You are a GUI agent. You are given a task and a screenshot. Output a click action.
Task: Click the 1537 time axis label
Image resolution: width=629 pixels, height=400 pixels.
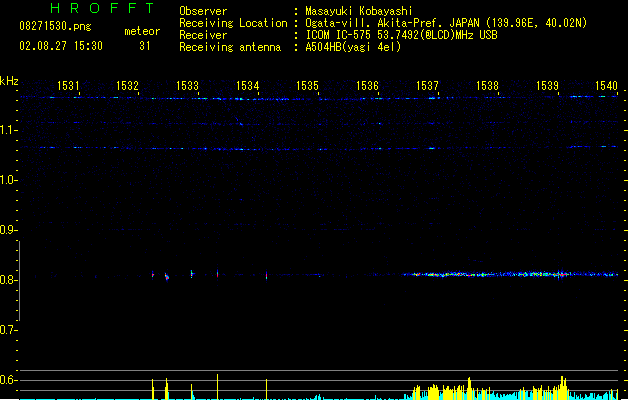pyautogui.click(x=427, y=85)
